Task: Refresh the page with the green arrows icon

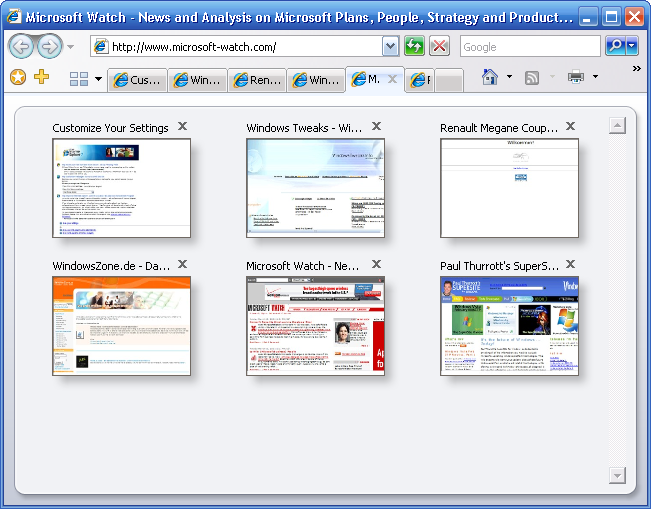Action: coord(414,47)
